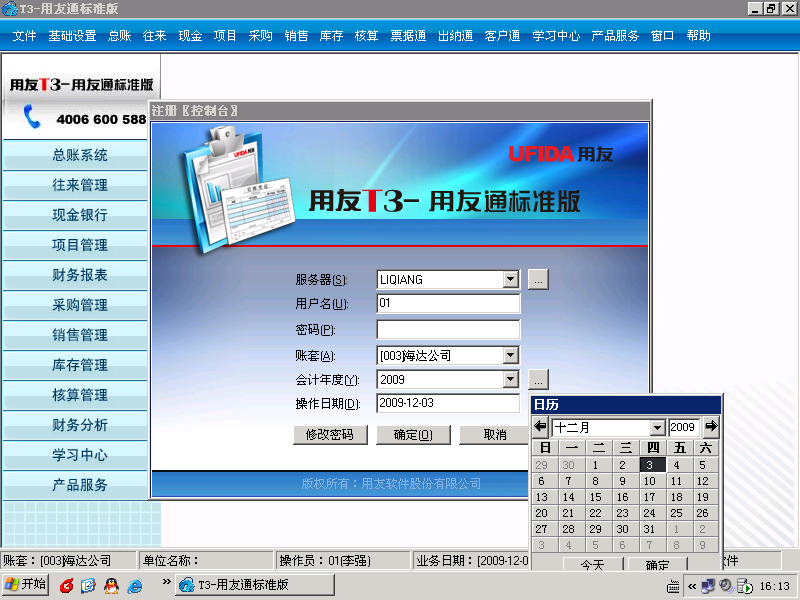The height and width of the screenshot is (600, 800).
Task: Click the taskbar clock 16:13
Action: pyautogui.click(x=774, y=586)
